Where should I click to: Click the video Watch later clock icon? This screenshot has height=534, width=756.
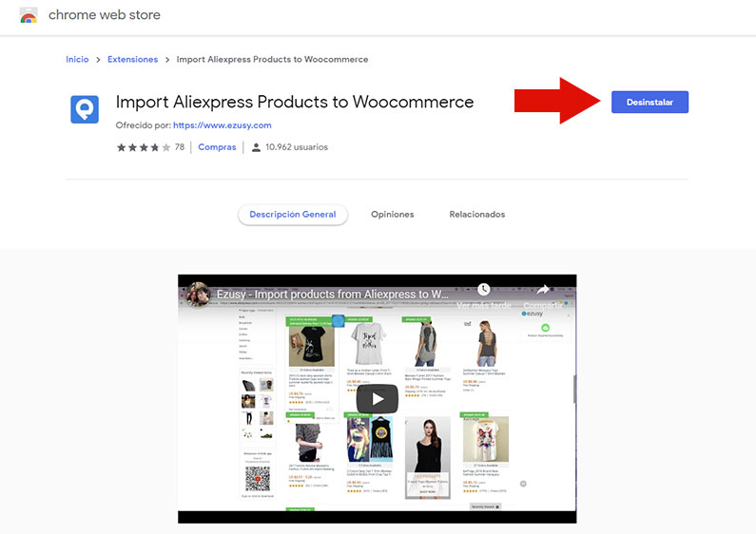pos(484,289)
